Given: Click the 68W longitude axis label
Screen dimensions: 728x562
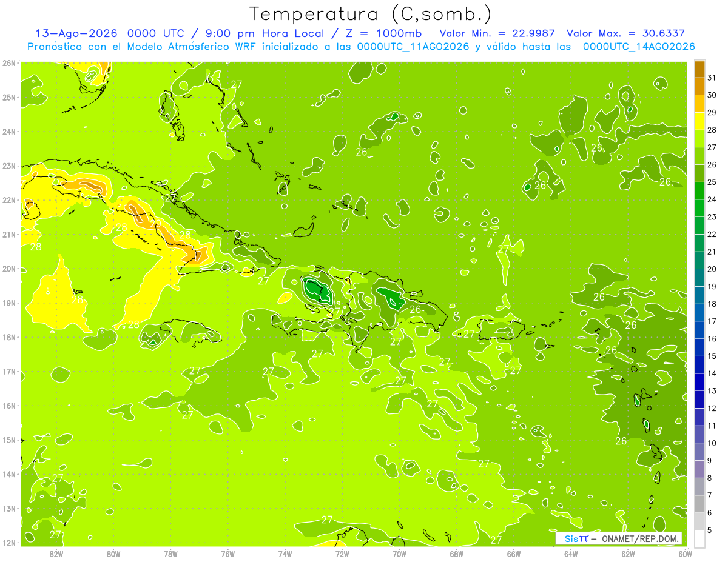Looking at the screenshot, I should (457, 554).
